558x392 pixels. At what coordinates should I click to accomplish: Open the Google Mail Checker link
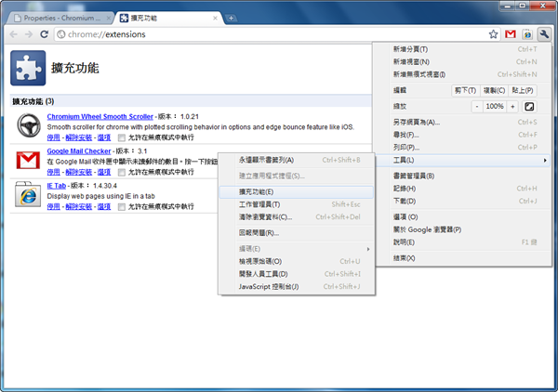coord(79,151)
